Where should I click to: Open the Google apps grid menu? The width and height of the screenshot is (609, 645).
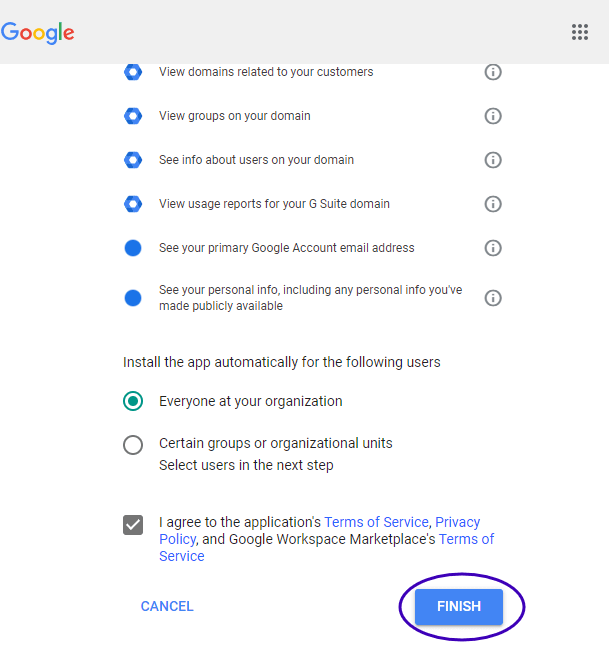(580, 32)
